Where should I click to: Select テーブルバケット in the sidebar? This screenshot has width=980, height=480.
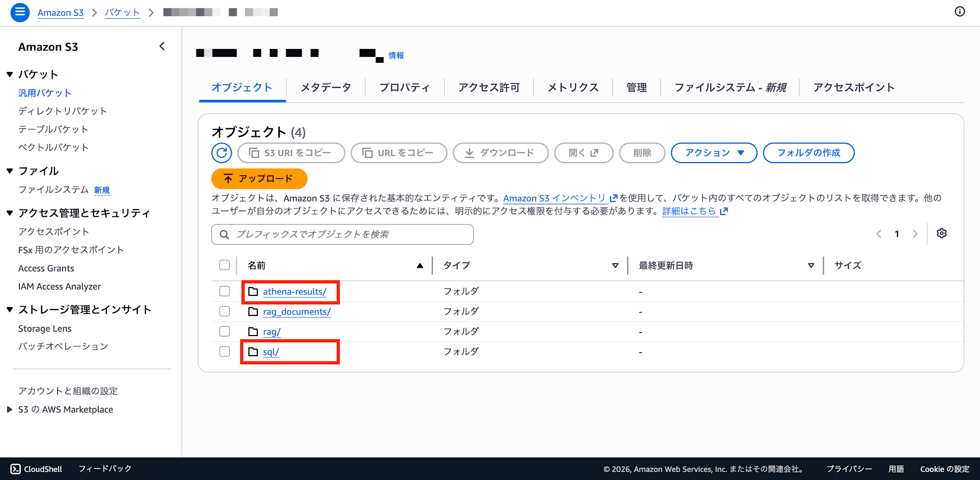[x=53, y=129]
